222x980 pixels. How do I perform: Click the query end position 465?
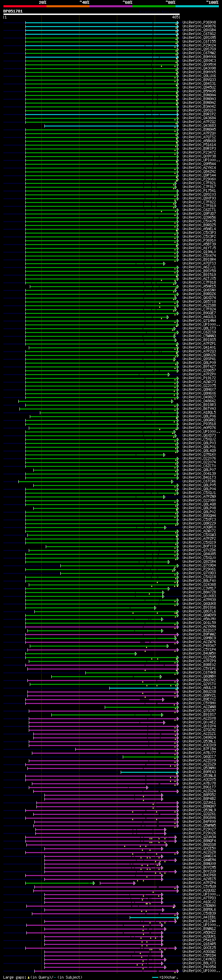175,17
